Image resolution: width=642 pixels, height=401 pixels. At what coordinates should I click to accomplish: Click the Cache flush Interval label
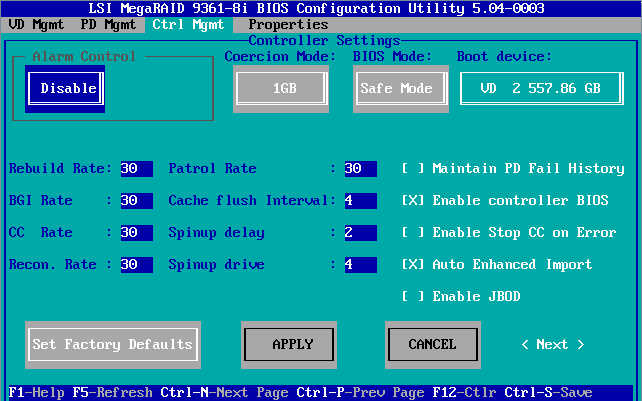[x=252, y=201]
